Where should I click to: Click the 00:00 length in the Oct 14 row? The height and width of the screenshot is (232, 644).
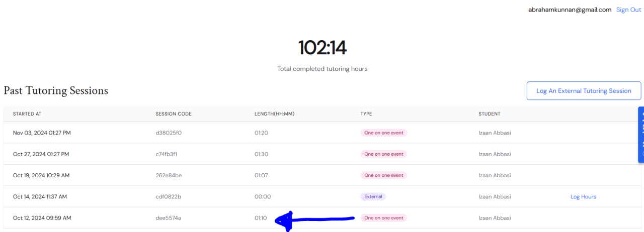263,197
